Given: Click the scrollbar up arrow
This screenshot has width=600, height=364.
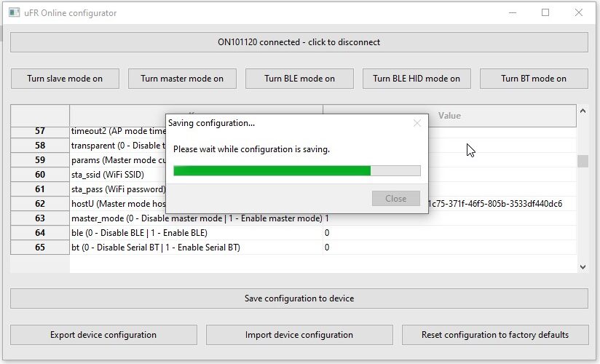Looking at the screenshot, I should pyautogui.click(x=583, y=111).
